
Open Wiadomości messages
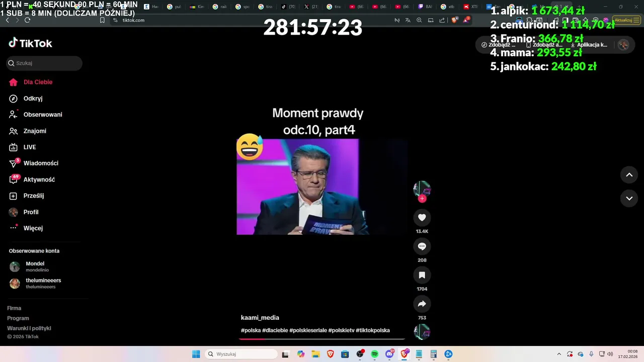point(33,163)
